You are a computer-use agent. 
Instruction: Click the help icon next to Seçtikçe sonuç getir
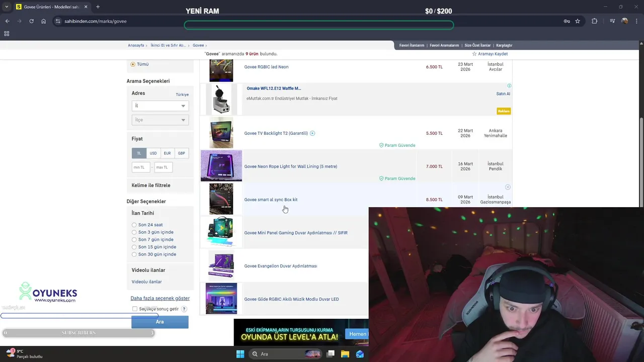184,309
